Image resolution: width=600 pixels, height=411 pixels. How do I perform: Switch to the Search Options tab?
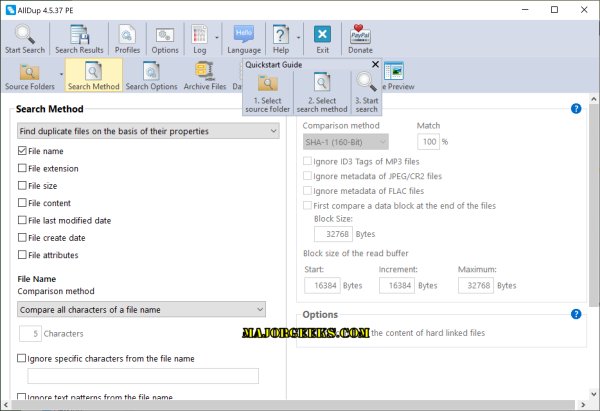(x=152, y=75)
